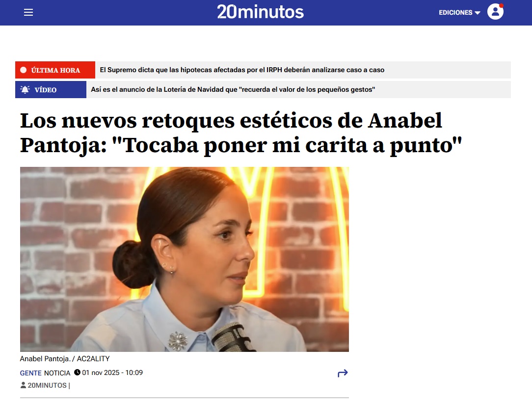Click the red Última Hora dot icon
Image resolution: width=532 pixels, height=399 pixels.
point(24,70)
